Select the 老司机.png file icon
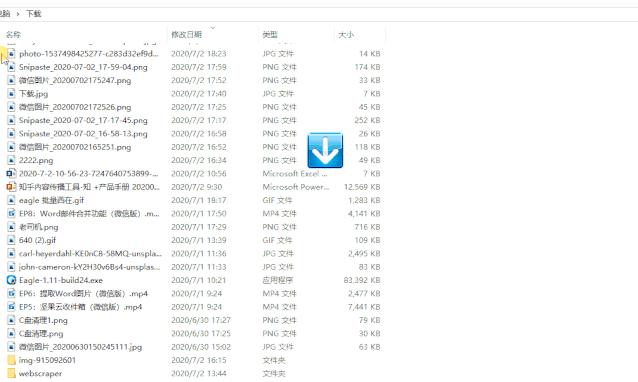This screenshot has width=638, height=382. click(x=11, y=227)
